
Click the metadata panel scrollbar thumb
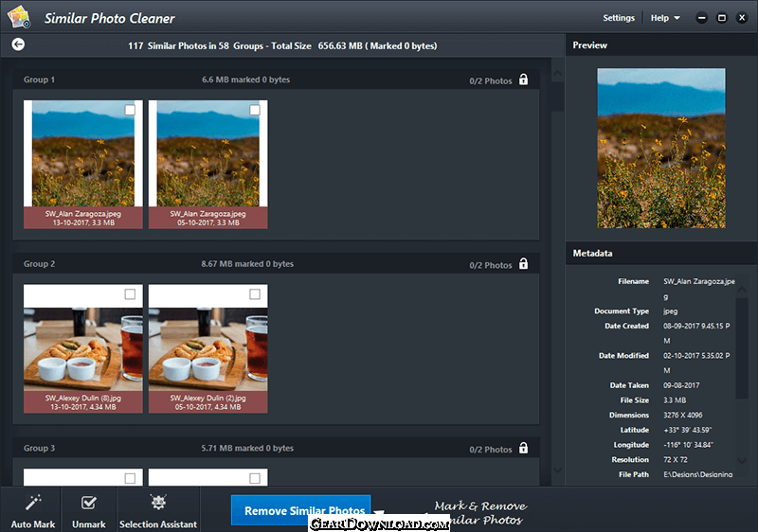742,348
